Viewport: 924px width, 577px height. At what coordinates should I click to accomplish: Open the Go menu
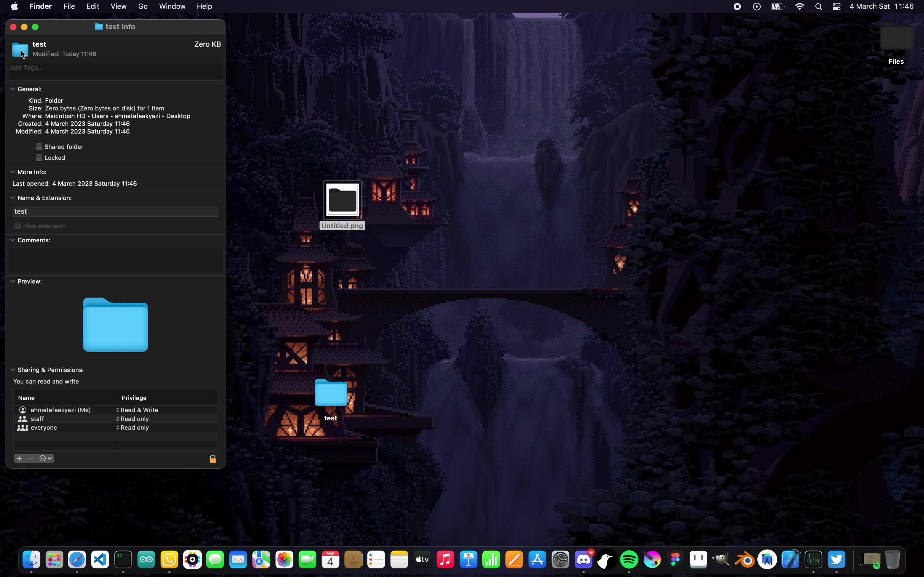click(x=143, y=7)
